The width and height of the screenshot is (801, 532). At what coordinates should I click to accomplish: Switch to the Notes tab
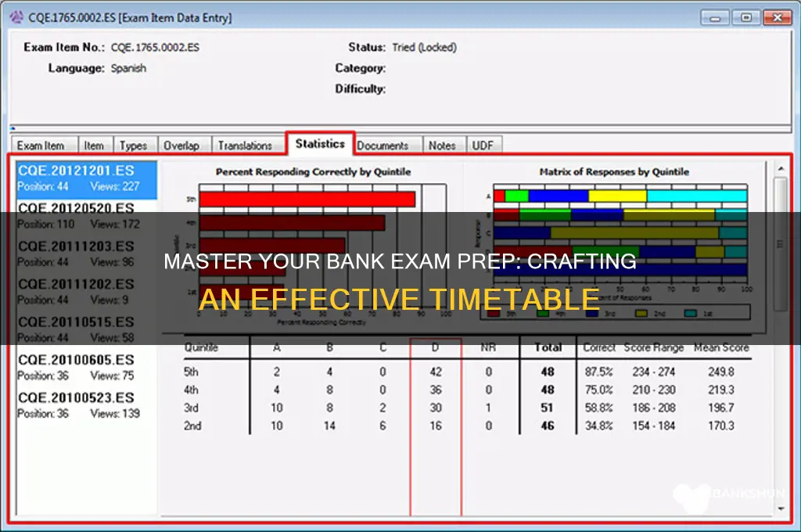[444, 146]
